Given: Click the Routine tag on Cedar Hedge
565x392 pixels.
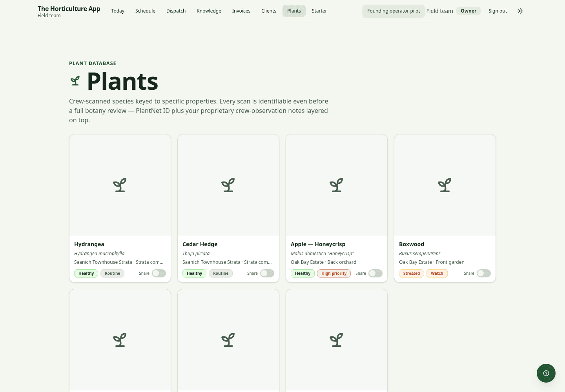Looking at the screenshot, I should [x=221, y=273].
